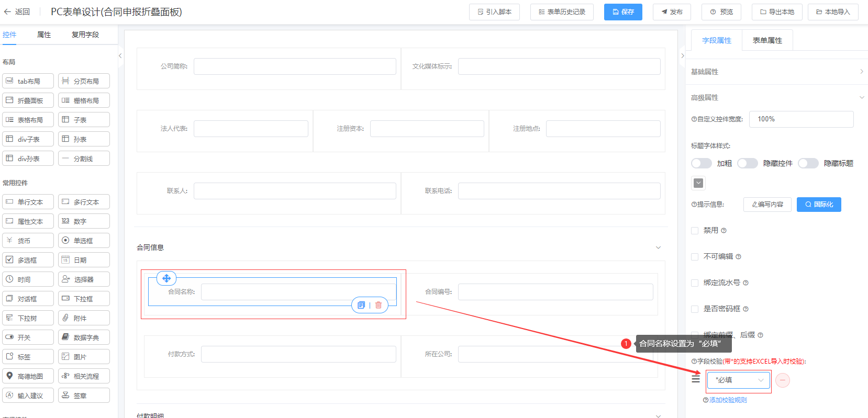Click the 添加校验规则 link

tap(728, 400)
